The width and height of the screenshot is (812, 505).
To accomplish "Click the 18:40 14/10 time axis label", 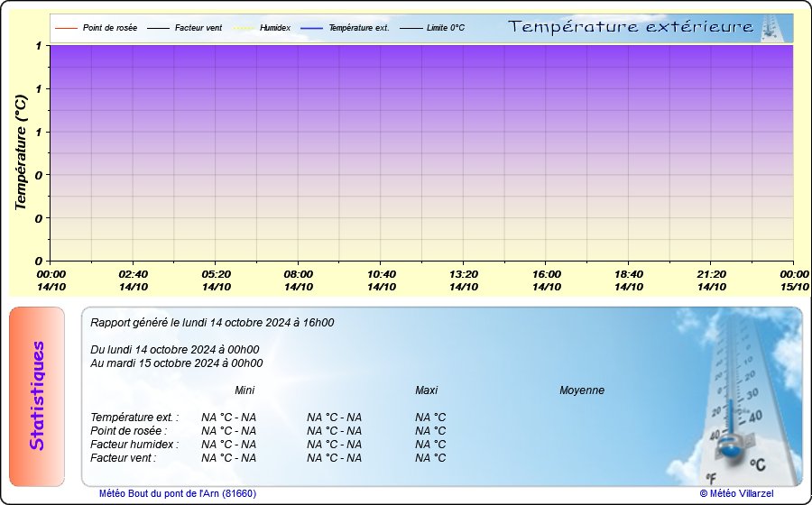I will tap(629, 280).
